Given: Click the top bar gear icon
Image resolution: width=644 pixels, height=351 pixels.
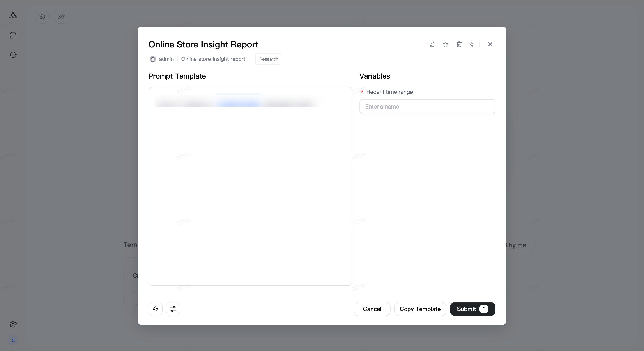Looking at the screenshot, I should pyautogui.click(x=42, y=16).
